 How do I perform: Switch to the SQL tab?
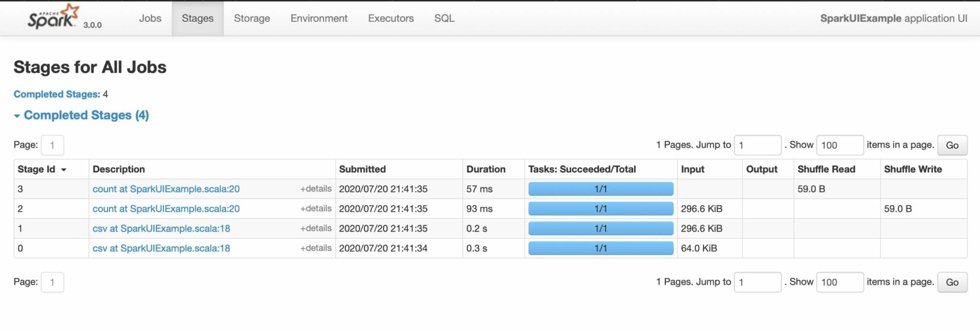444,18
